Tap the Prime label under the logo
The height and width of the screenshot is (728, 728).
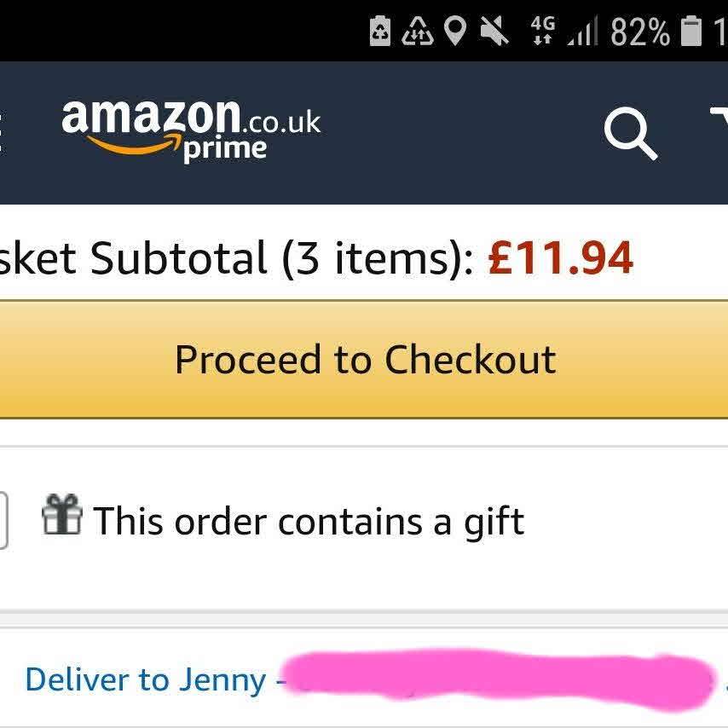click(x=225, y=150)
